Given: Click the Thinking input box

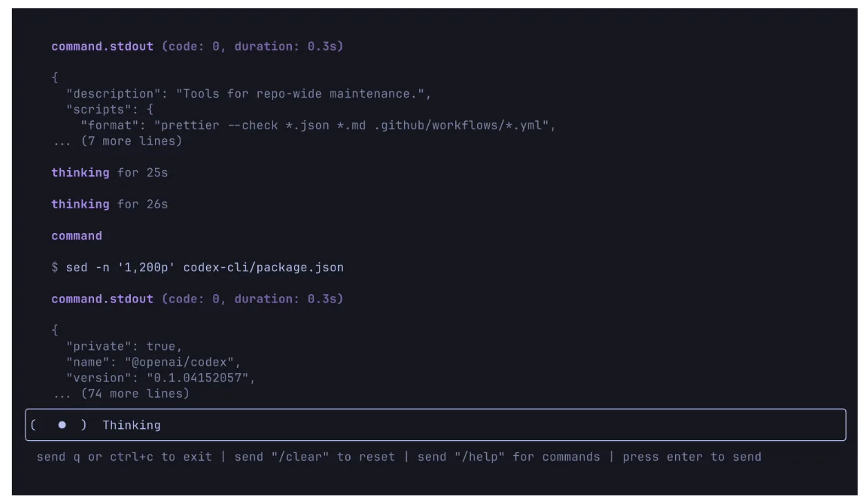Looking at the screenshot, I should [436, 425].
